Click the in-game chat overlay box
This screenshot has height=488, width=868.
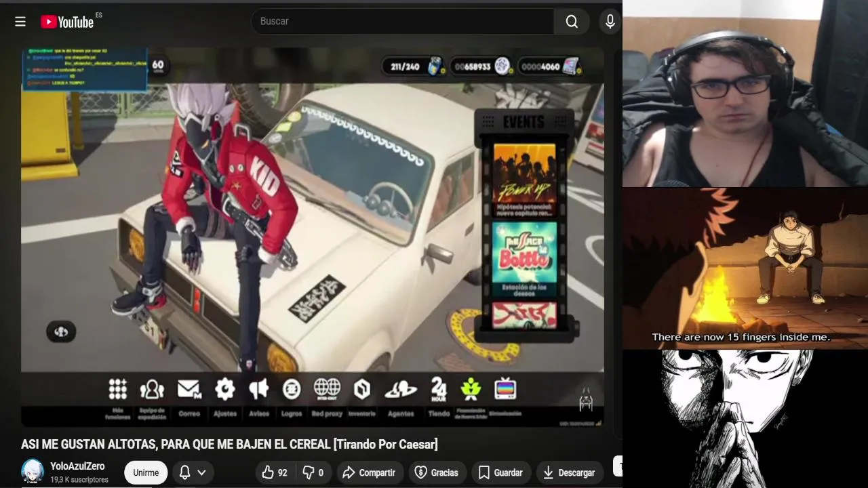(85, 68)
